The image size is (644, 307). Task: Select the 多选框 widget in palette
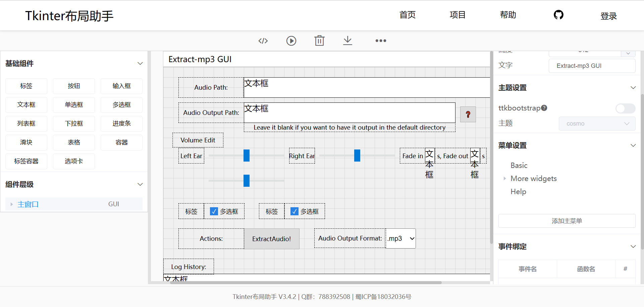pyautogui.click(x=121, y=105)
